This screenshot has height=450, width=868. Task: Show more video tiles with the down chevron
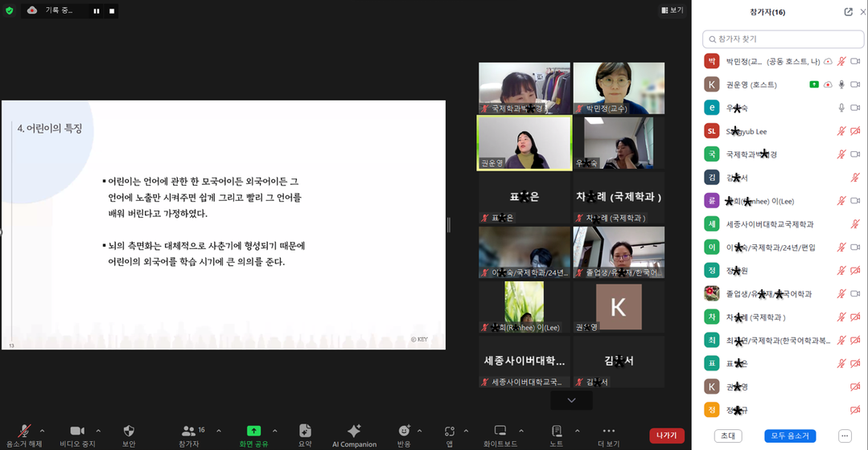(571, 400)
